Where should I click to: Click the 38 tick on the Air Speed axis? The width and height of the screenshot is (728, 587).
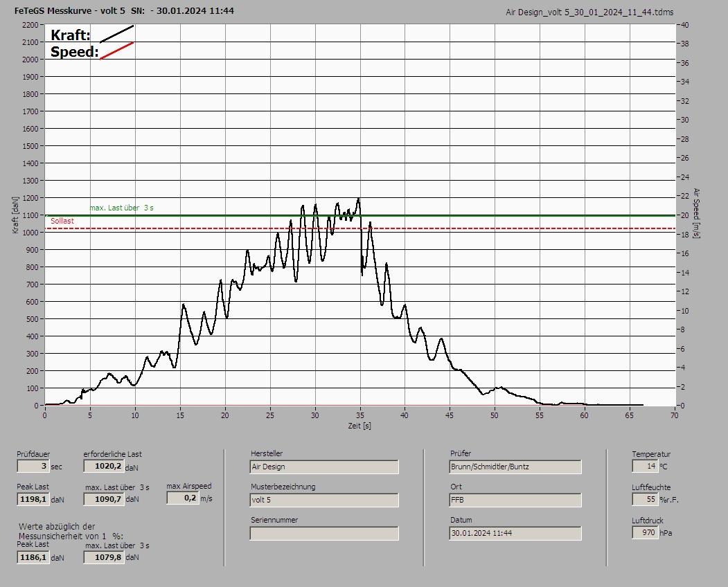tap(685, 44)
